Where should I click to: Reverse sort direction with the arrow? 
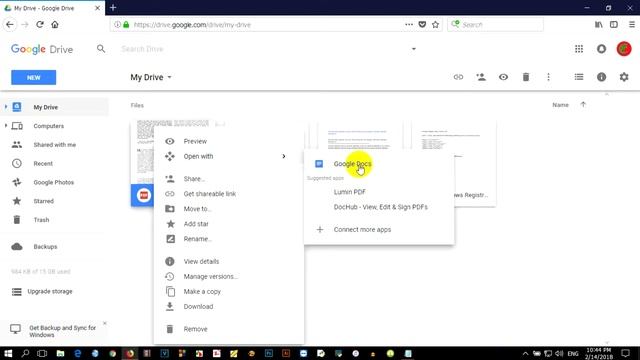583,104
